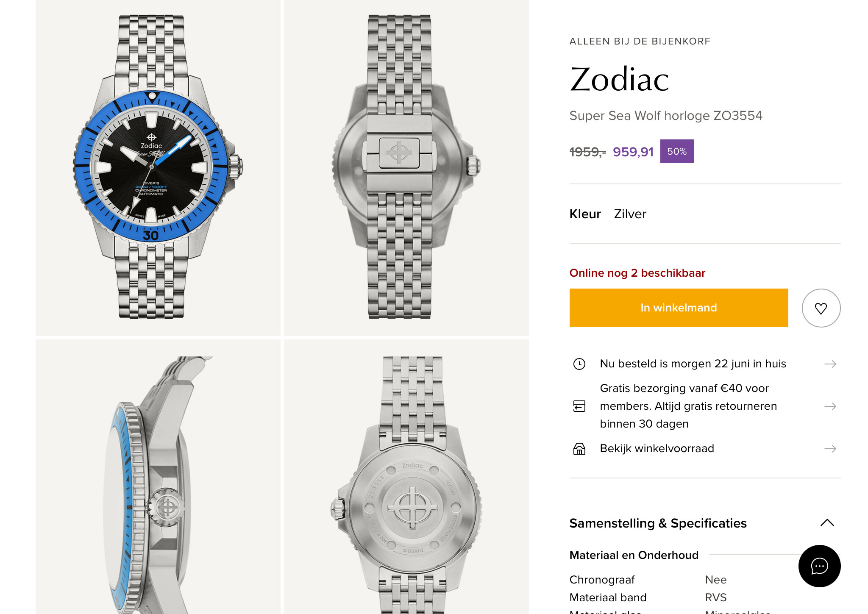This screenshot has height=614, width=868.
Task: Open the side profile watch image
Action: [x=158, y=477]
